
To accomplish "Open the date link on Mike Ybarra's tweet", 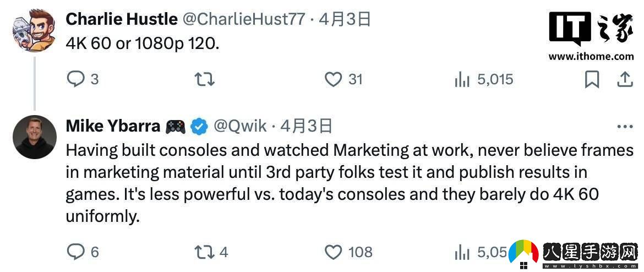I will 307,126.
